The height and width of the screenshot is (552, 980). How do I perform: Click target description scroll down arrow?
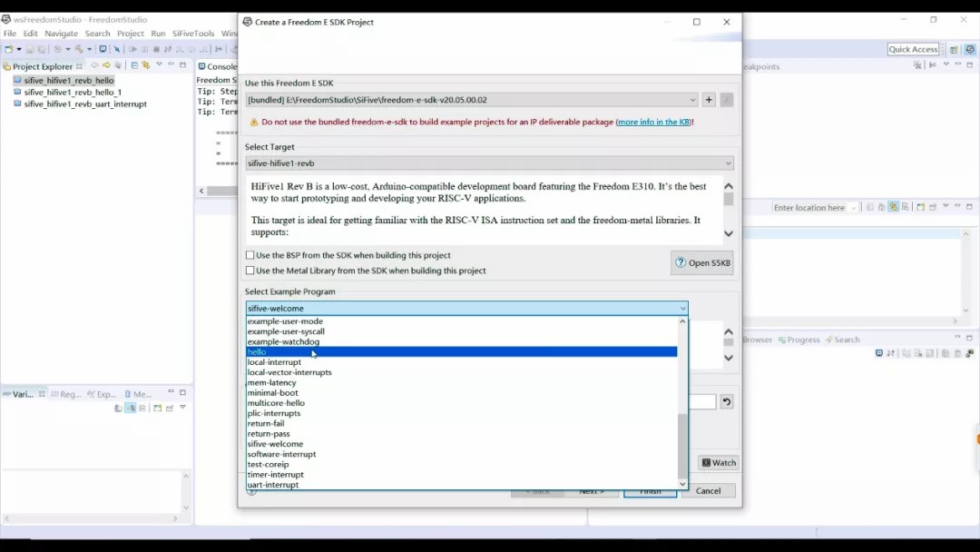(728, 233)
